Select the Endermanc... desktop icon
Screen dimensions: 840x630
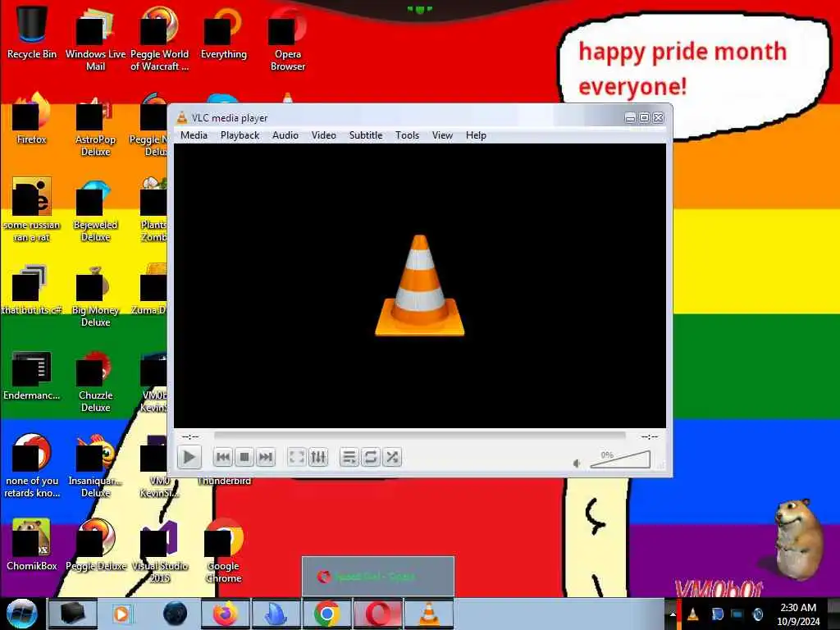[32, 375]
